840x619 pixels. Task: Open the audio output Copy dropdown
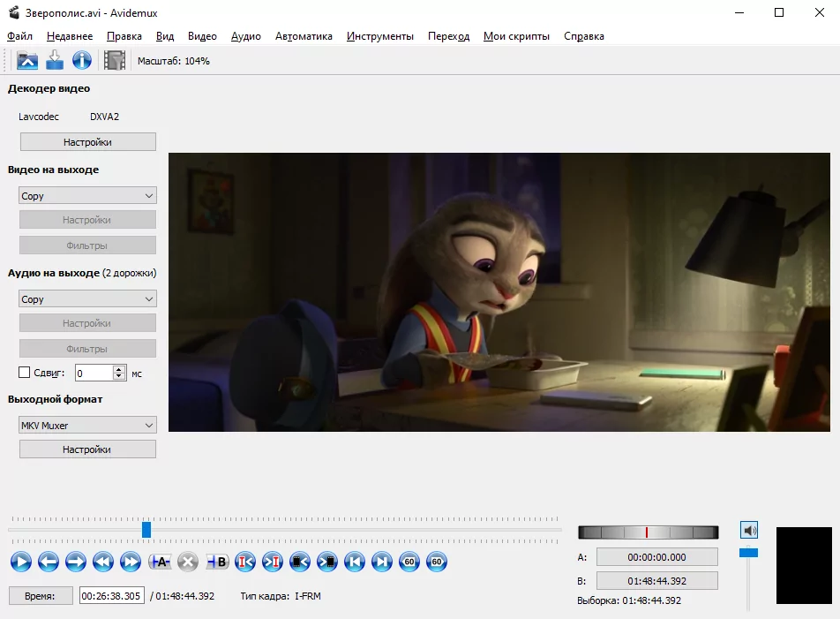tap(87, 299)
